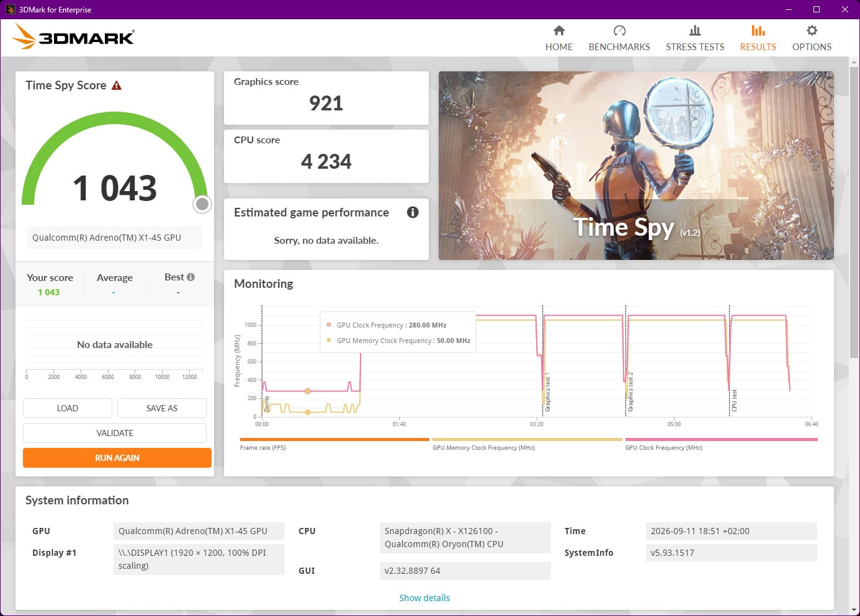Click the Display #1 value field
Image resolution: width=860 pixels, height=616 pixels.
pyautogui.click(x=199, y=560)
